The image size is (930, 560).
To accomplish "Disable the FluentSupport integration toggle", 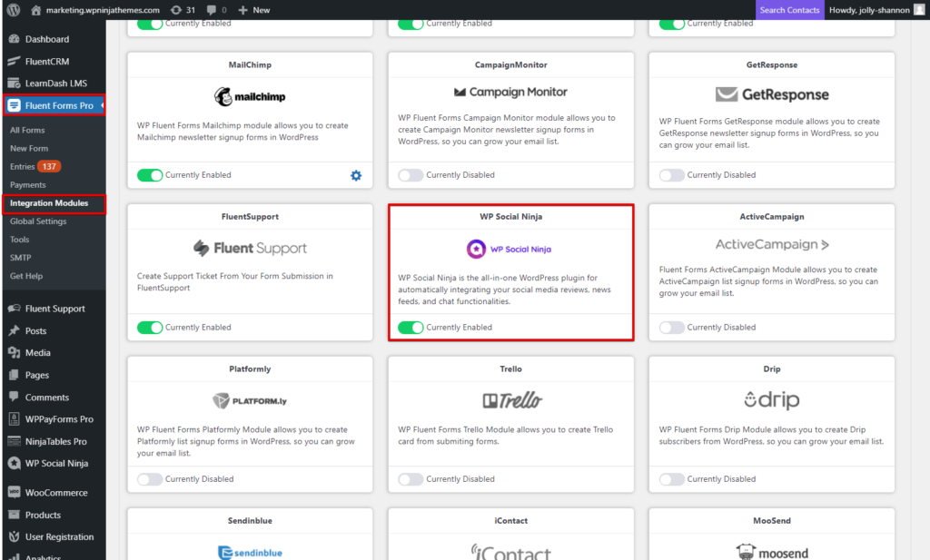I will pos(150,328).
